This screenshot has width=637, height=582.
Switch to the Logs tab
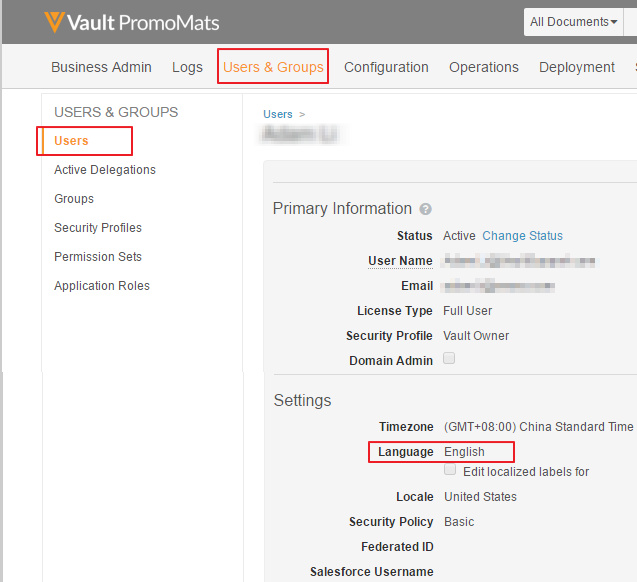coord(187,67)
